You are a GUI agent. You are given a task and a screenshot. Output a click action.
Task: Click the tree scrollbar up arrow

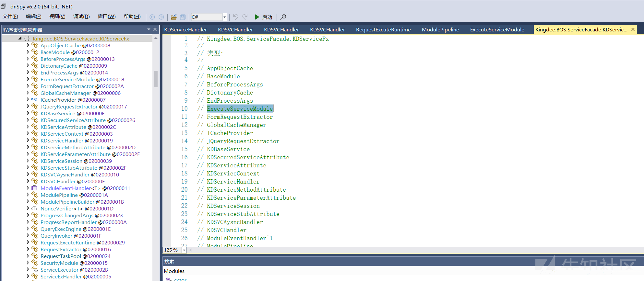click(156, 38)
